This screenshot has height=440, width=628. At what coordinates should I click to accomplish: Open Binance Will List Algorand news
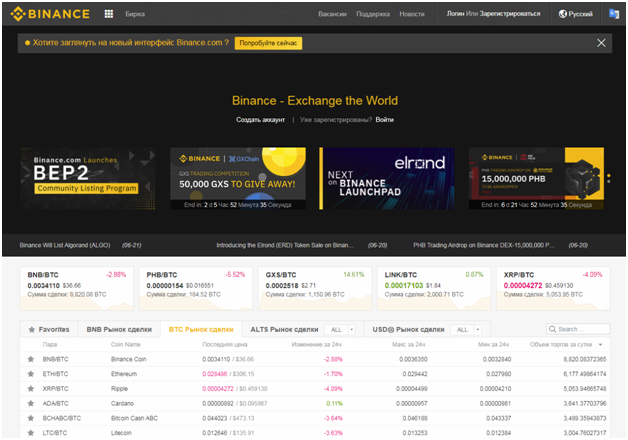65,245
